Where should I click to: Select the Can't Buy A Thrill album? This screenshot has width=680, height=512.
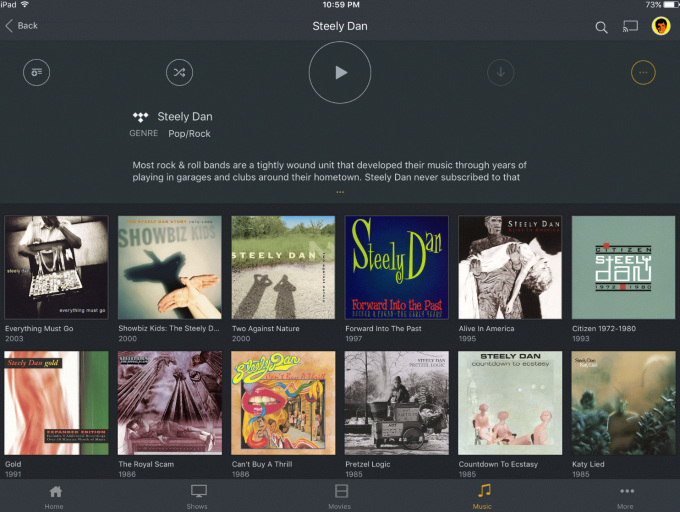[283, 403]
